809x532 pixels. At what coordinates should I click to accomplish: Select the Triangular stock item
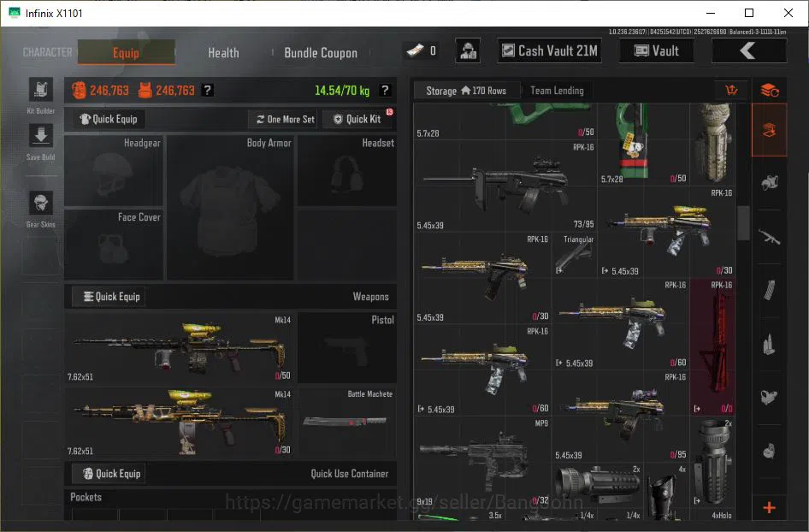[574, 255]
